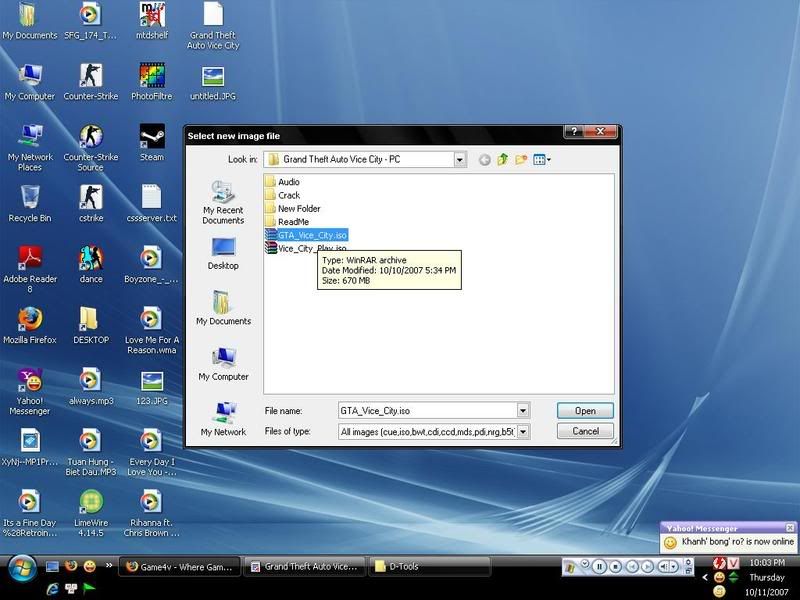Open the Views menu in the dialog
Viewport: 800px width, 600px height.
coord(541,160)
